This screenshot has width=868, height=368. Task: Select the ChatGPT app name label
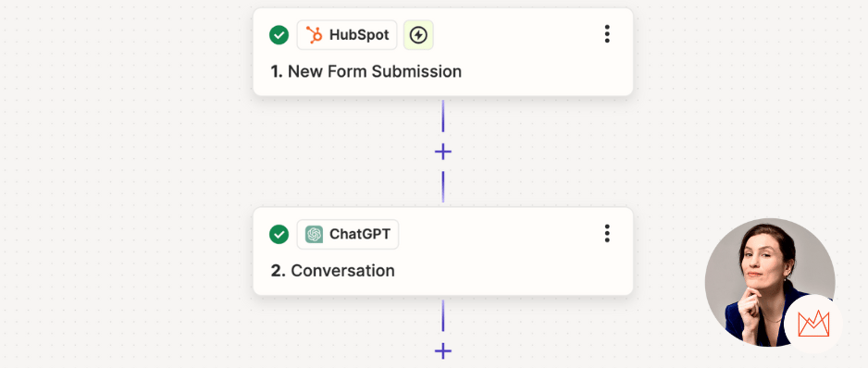tap(360, 234)
